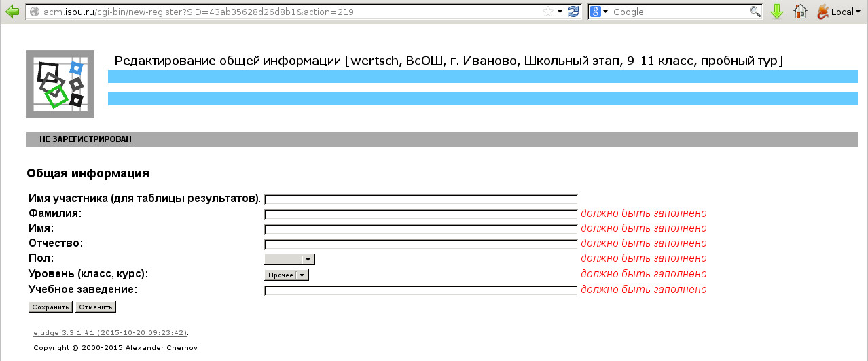
Task: Click the browser back arrow
Action: (12, 12)
